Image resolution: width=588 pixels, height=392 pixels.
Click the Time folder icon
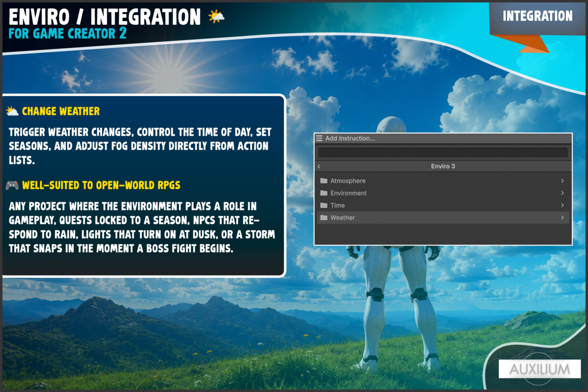[x=323, y=205]
